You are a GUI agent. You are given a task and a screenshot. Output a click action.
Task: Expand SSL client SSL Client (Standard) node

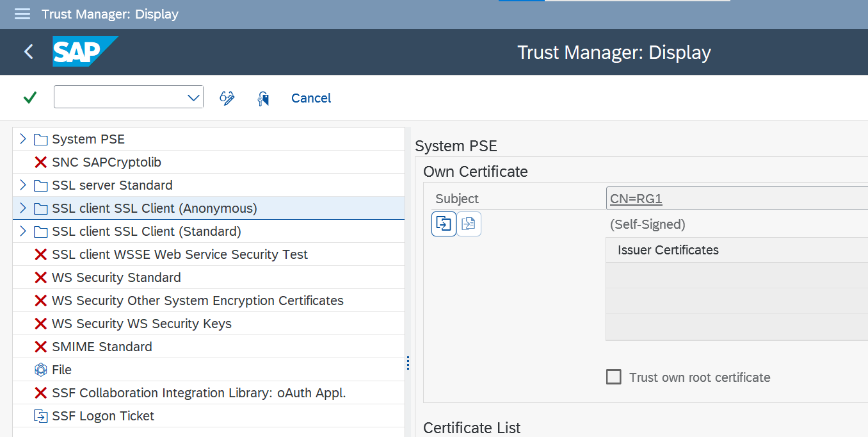click(x=23, y=231)
